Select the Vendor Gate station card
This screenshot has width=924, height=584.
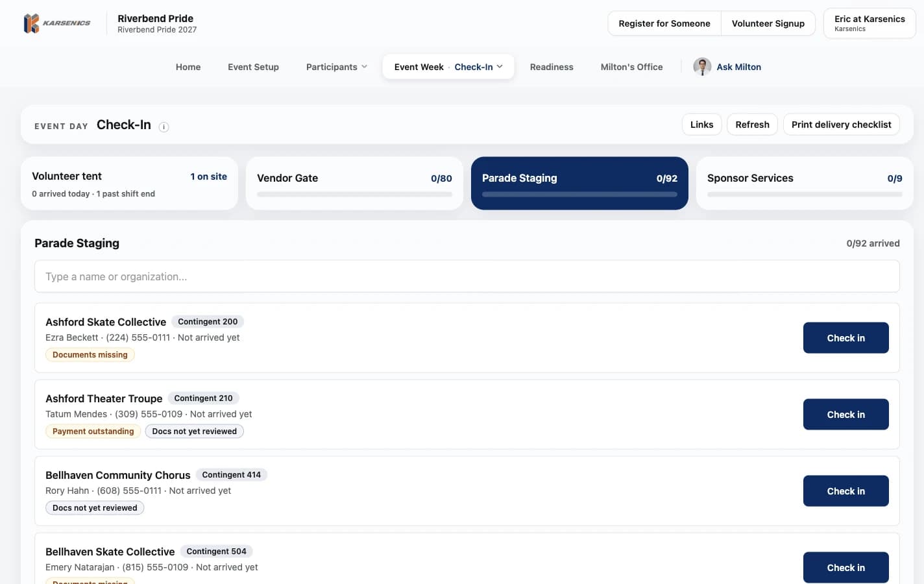point(354,183)
